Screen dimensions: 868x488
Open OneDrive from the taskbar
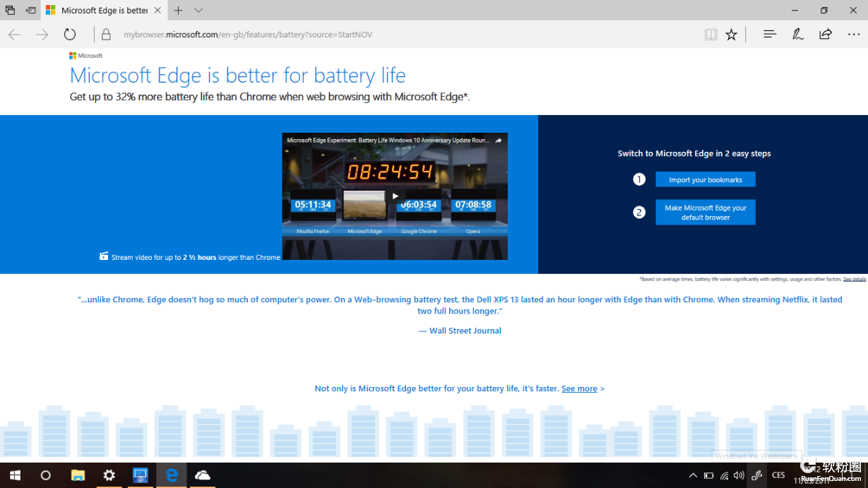[x=203, y=475]
